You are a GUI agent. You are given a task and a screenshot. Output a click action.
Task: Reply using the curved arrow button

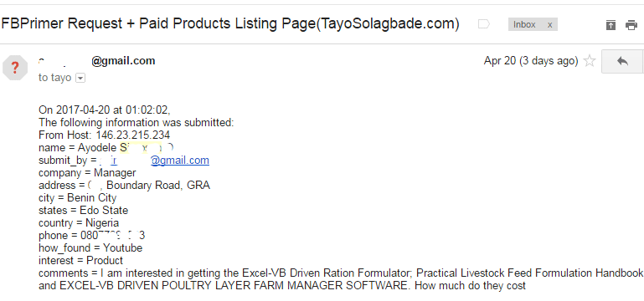[622, 61]
